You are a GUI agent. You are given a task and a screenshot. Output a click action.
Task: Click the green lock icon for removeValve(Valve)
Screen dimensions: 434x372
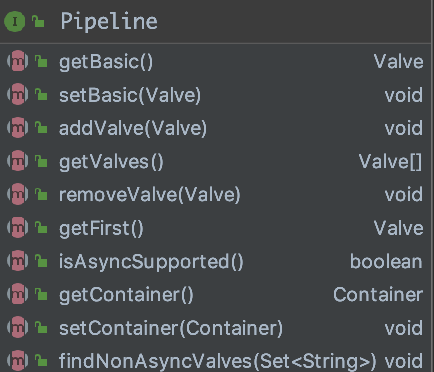pos(41,194)
